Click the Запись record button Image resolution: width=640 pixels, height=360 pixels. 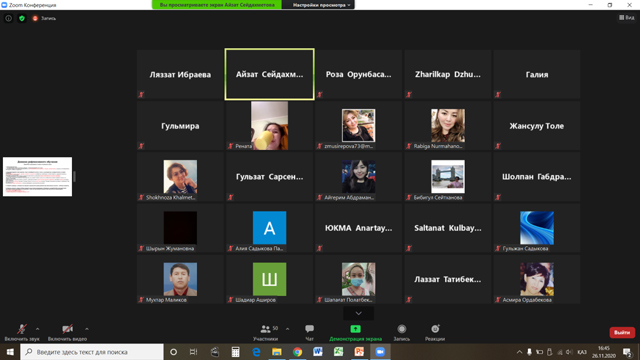402,332
